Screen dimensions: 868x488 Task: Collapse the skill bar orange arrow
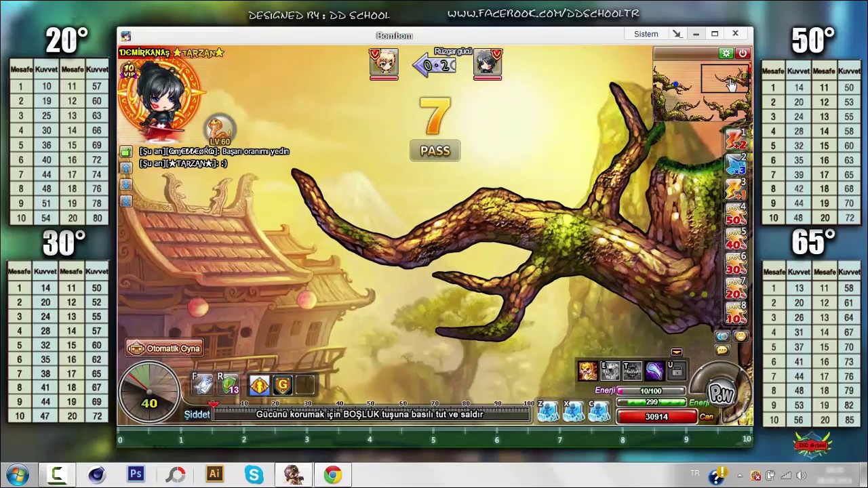click(x=676, y=352)
